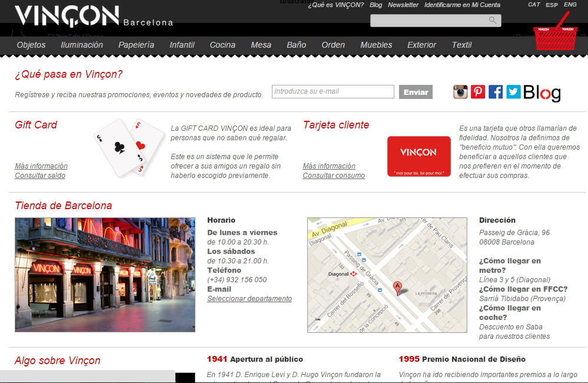Image resolution: width=588 pixels, height=383 pixels.
Task: Click Consultar saldo under Gift Card
Action: coord(40,176)
